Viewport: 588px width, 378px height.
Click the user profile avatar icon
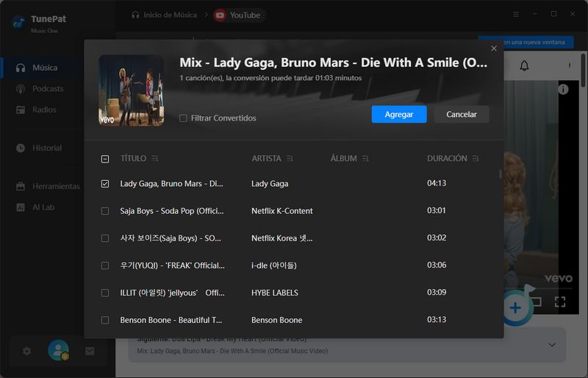58,350
